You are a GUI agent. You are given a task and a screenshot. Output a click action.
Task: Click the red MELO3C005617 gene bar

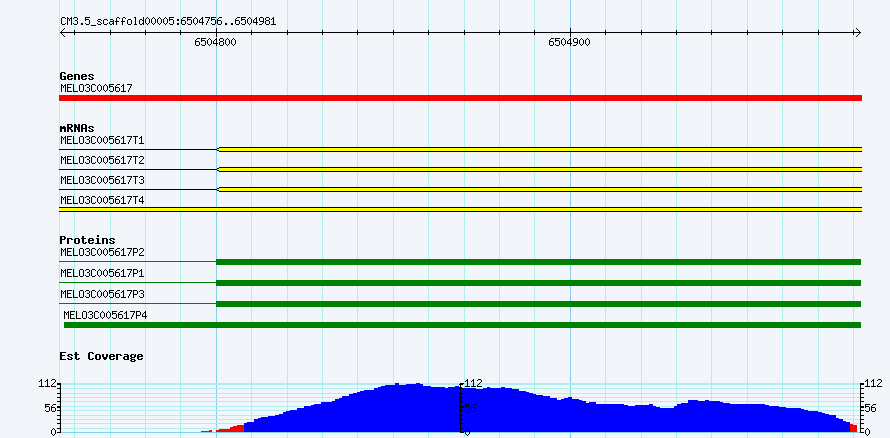[x=460, y=98]
